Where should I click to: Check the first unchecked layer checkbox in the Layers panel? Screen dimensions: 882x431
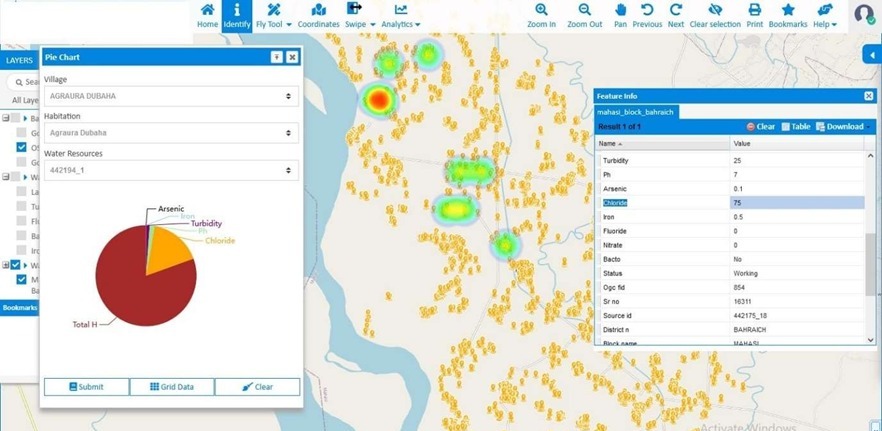22,132
